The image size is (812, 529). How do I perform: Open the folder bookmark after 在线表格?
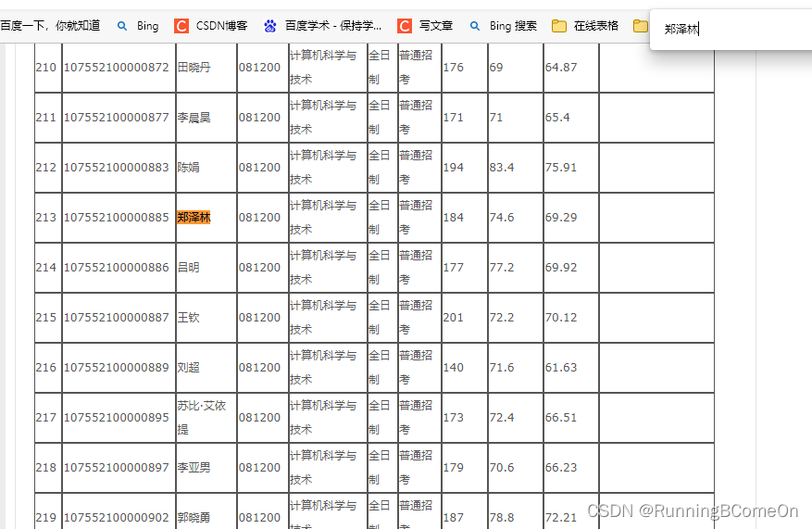point(641,26)
